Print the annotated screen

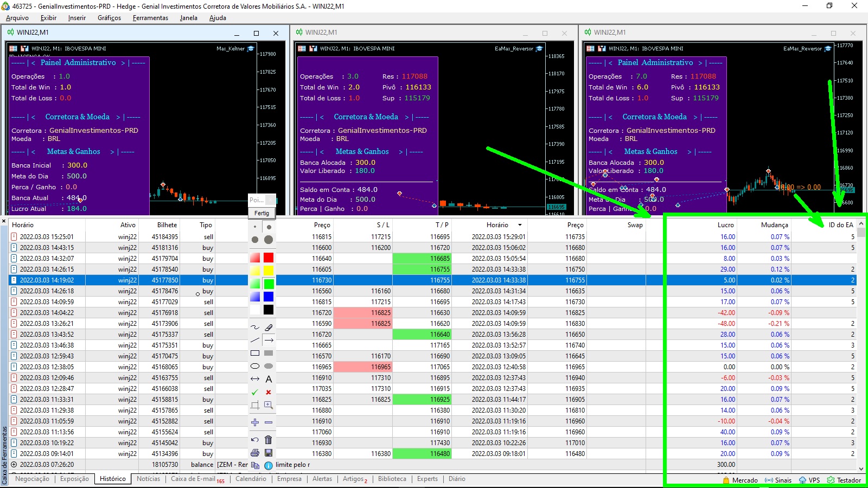tap(255, 453)
